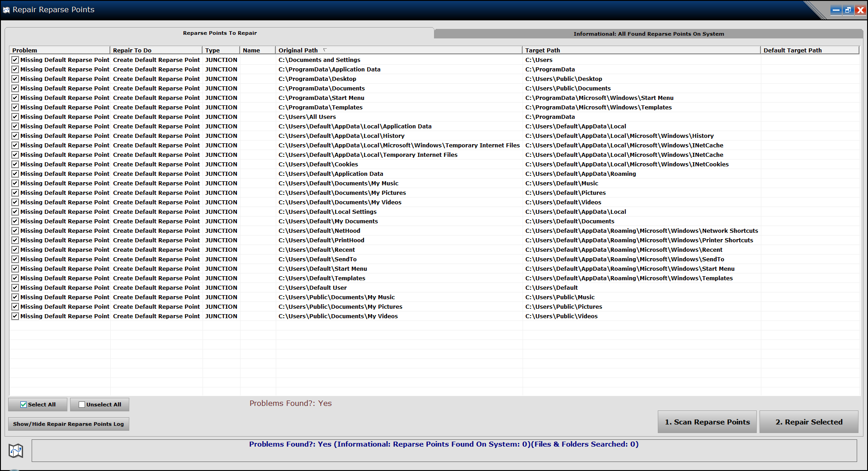Start scan with 1. Scan Reparse Points
The image size is (868, 471).
707,422
